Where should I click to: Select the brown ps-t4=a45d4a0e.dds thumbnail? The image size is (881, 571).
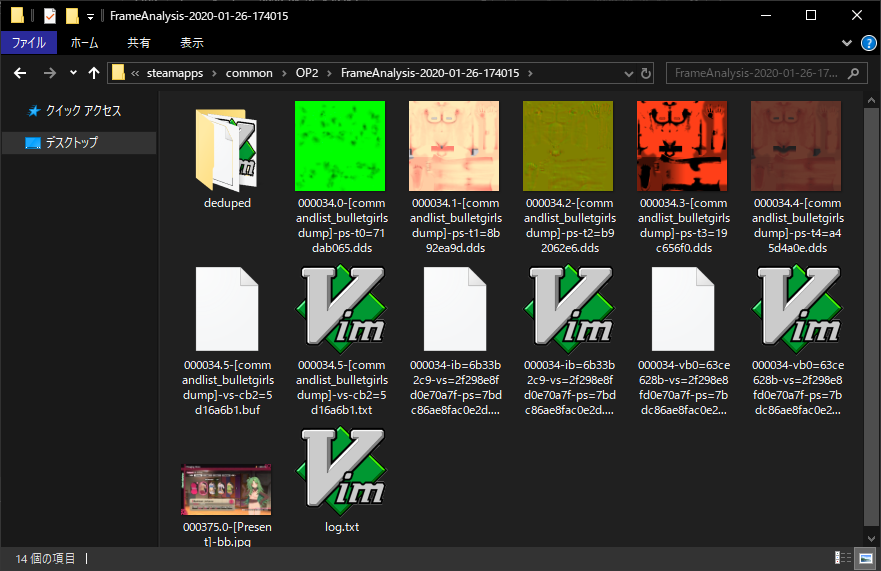point(796,146)
